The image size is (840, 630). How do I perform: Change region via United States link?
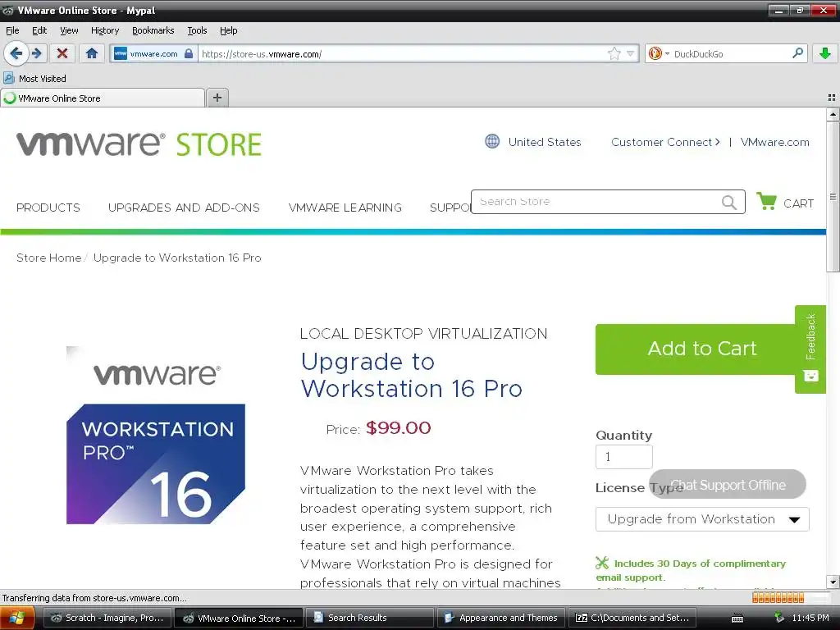tap(545, 142)
